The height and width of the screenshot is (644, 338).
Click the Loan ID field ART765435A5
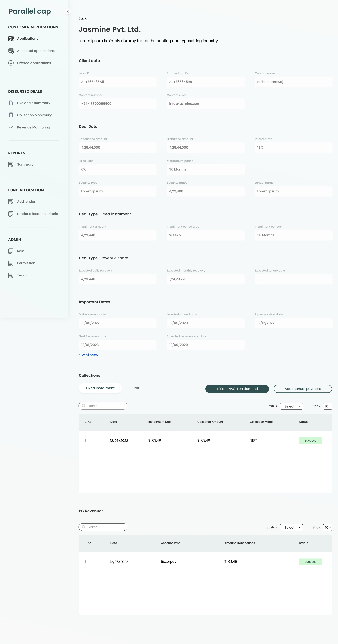coord(118,82)
